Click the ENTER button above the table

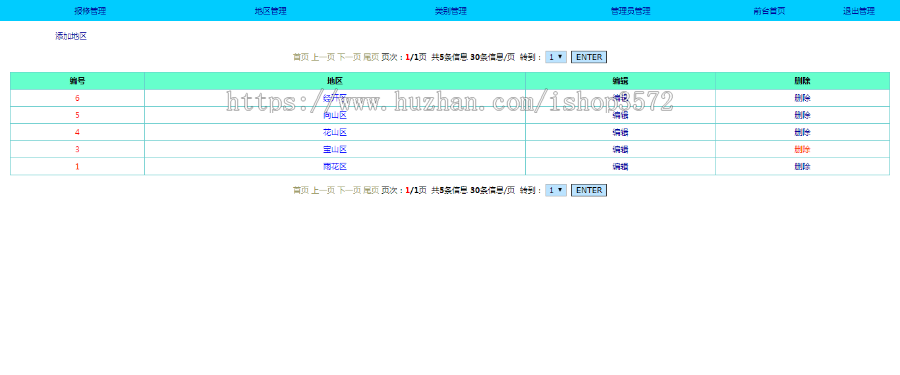click(x=589, y=57)
